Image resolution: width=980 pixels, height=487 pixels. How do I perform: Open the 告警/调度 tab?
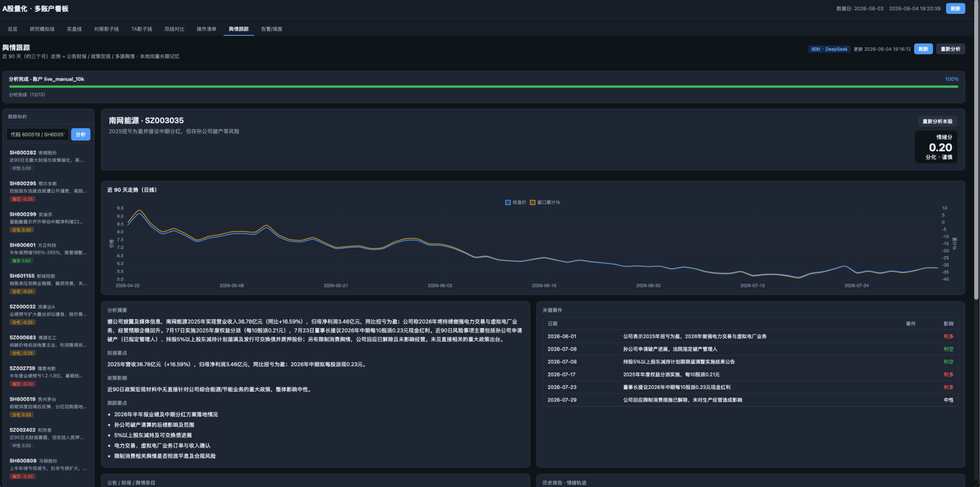(272, 29)
